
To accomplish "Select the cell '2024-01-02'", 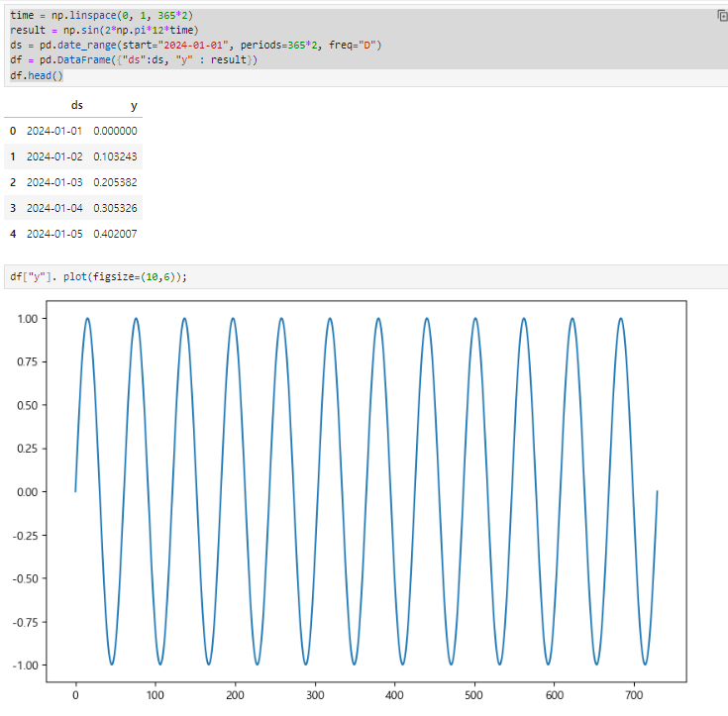I will point(54,156).
